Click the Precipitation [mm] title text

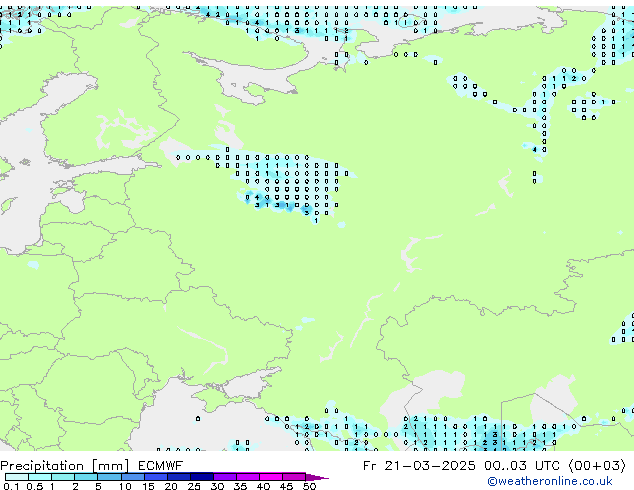pyautogui.click(x=64, y=465)
